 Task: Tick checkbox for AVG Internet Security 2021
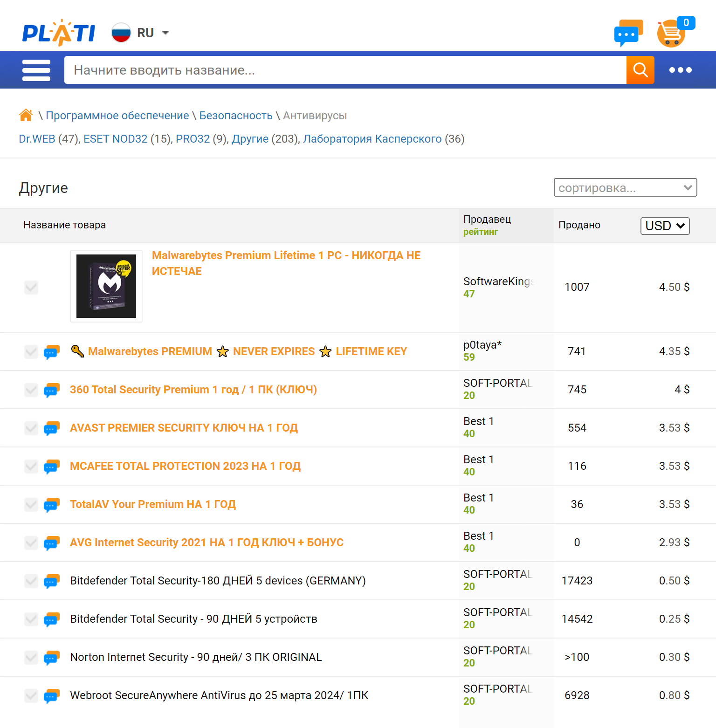pos(31,543)
